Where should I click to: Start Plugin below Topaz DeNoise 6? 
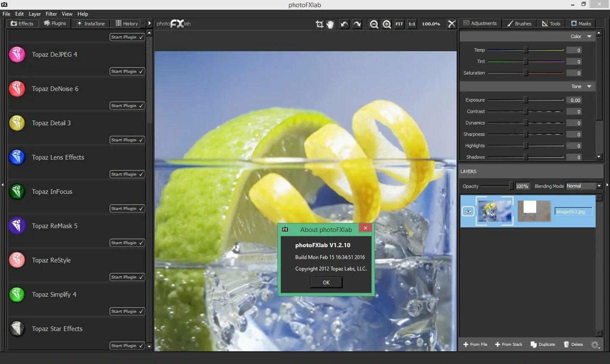click(x=127, y=106)
